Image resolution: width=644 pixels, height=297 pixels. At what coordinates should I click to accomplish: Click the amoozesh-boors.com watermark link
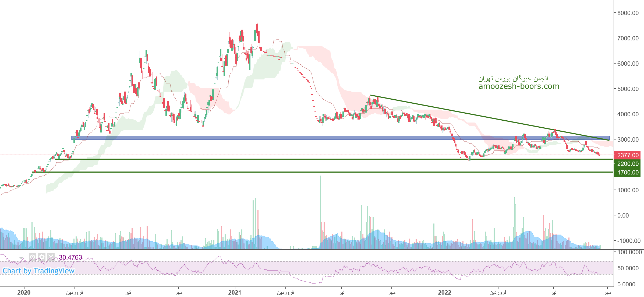point(519,86)
